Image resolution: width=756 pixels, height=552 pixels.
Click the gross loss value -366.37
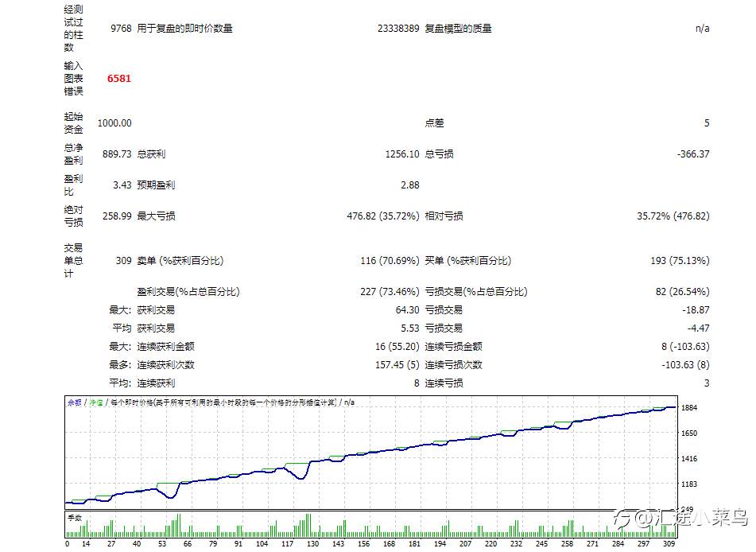point(693,154)
